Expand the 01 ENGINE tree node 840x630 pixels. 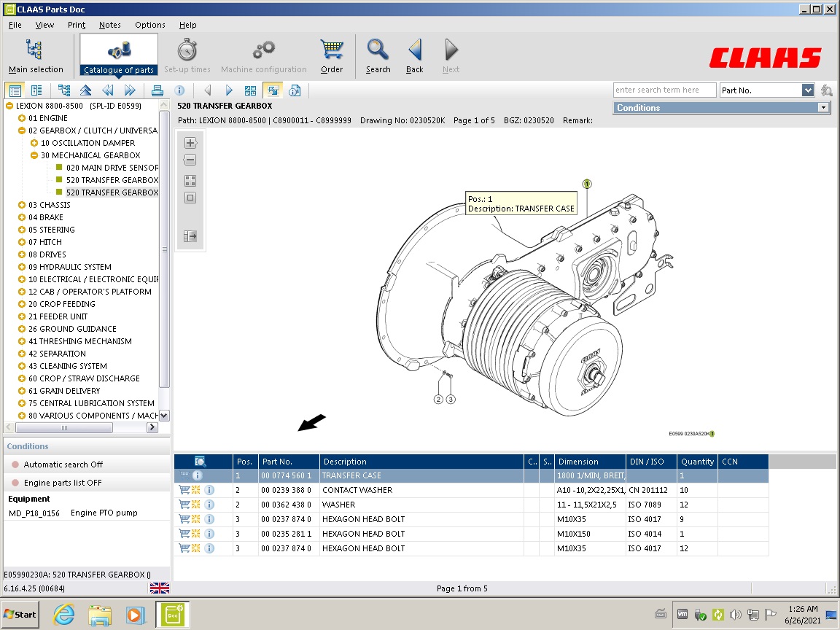(22, 118)
